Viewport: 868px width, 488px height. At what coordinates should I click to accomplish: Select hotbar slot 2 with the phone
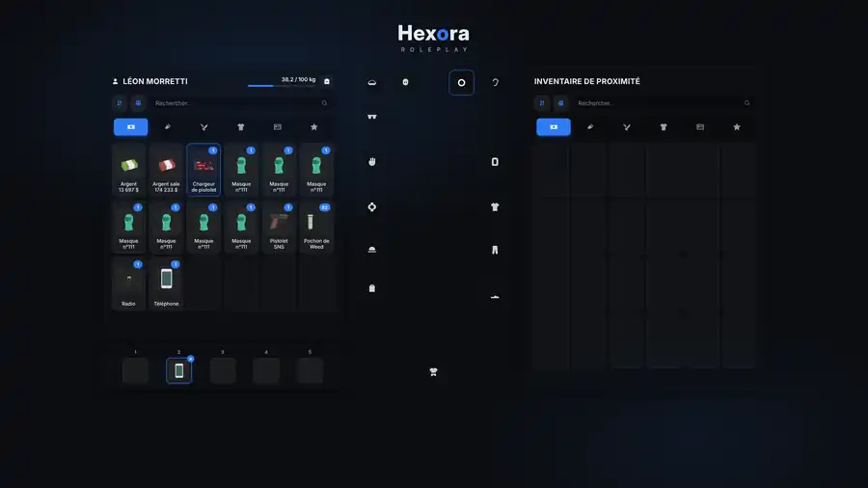(x=178, y=370)
